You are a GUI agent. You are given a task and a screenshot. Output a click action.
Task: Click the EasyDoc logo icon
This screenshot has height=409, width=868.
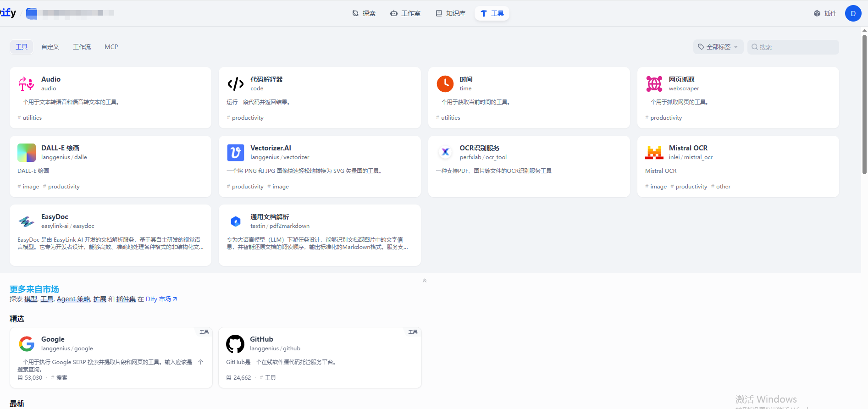click(27, 221)
